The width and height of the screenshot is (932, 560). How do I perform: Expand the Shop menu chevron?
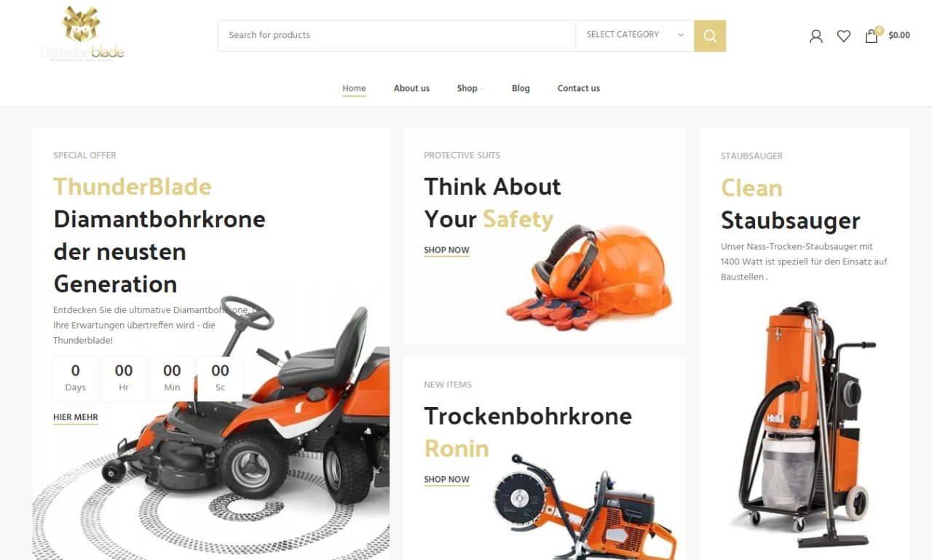click(483, 89)
